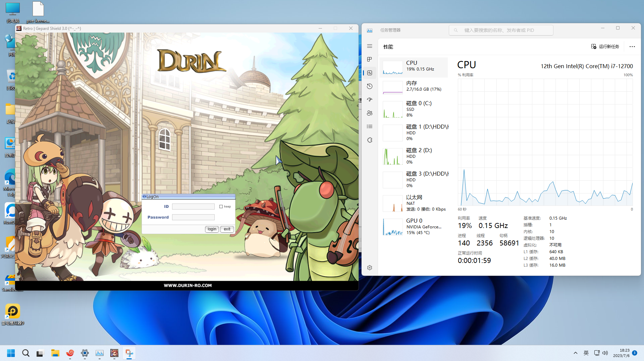The width and height of the screenshot is (644, 361).
Task: Open the Startup apps panel
Action: click(x=369, y=100)
